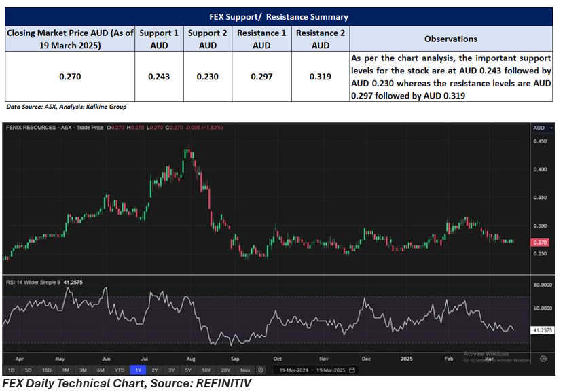This screenshot has height=392, width=565.
Task: Select the FENIX RESOURCES - ASX chart title
Action: [x=39, y=128]
